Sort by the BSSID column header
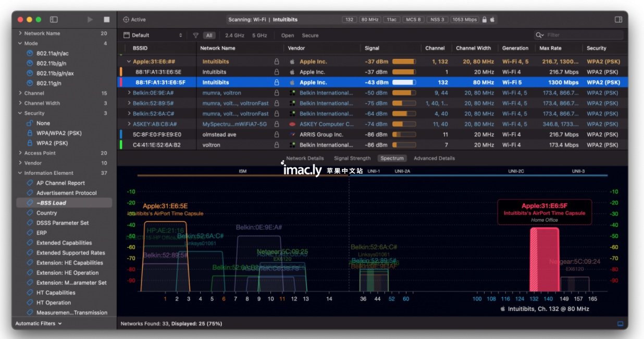The image size is (644, 339). [x=140, y=48]
